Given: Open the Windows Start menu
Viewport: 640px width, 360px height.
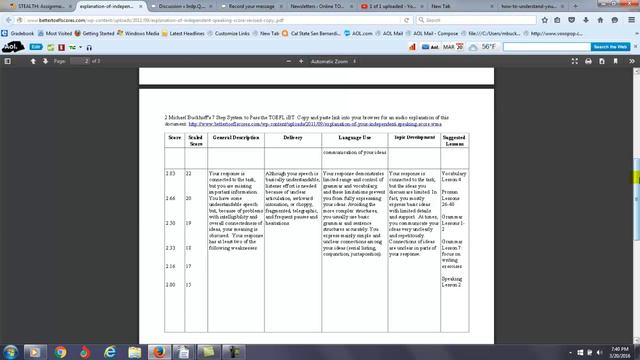Looking at the screenshot, I should pos(11,352).
